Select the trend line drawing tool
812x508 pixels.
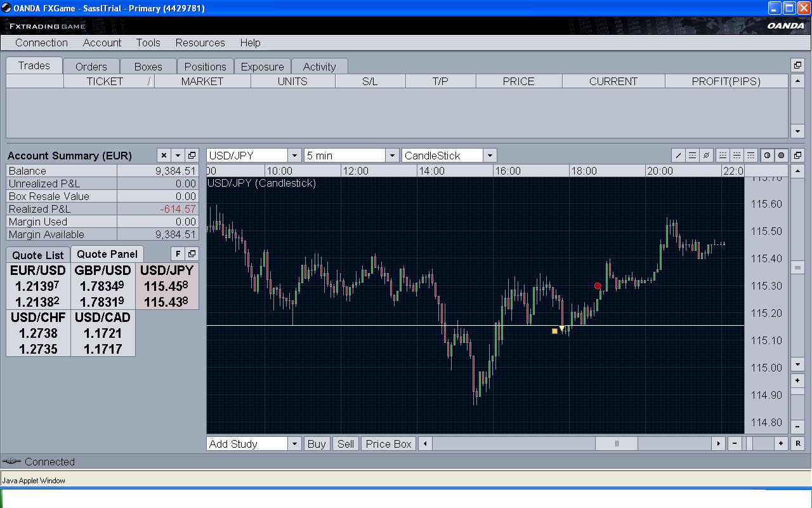coord(678,156)
